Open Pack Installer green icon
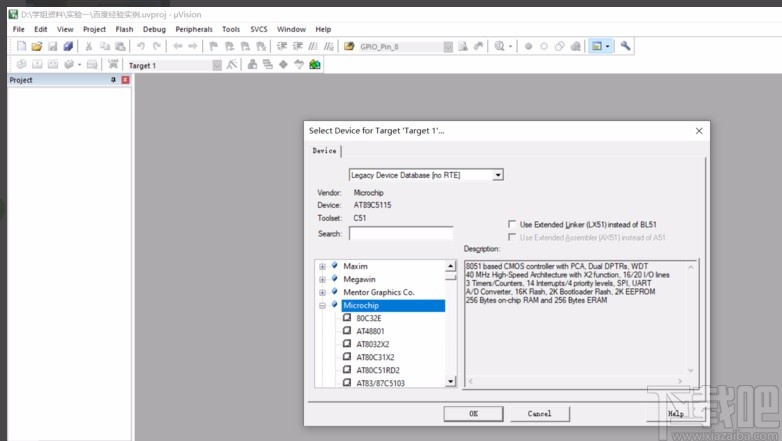Viewport: 782px width, 441px height. coord(315,64)
